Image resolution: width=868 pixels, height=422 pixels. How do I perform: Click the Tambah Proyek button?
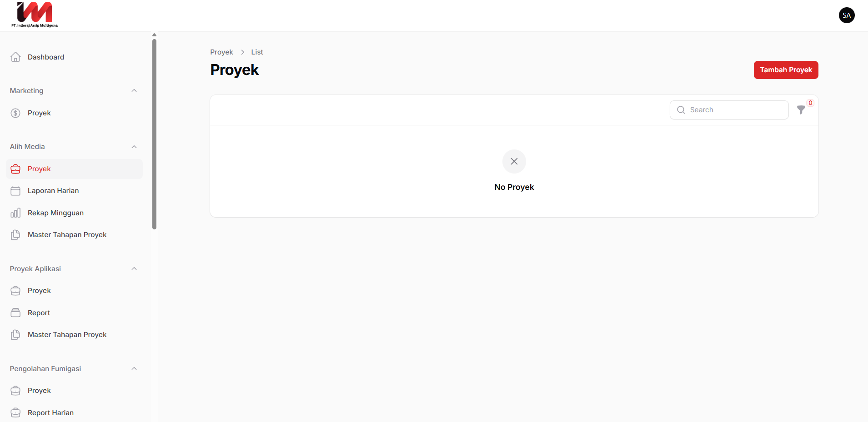pos(786,70)
